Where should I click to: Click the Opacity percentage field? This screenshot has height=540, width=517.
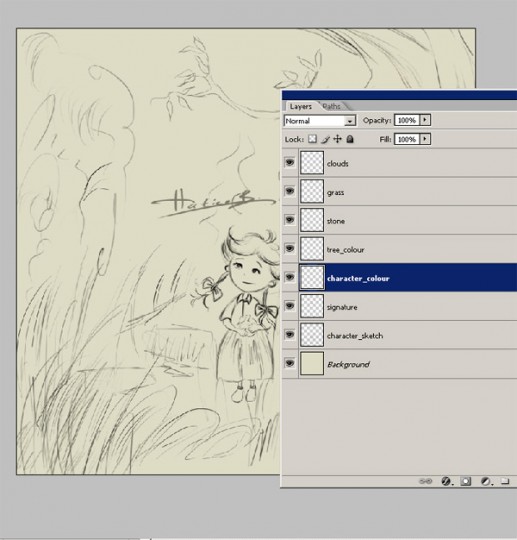pos(407,120)
